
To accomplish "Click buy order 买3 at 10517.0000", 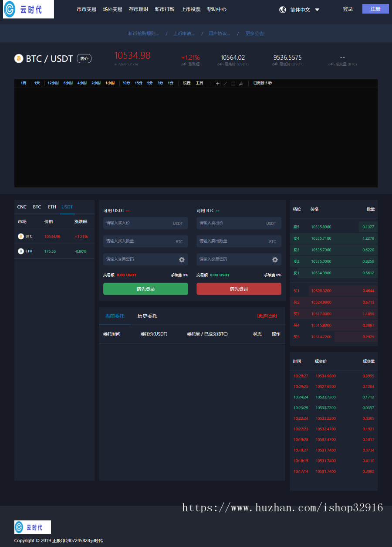I will [x=334, y=314].
